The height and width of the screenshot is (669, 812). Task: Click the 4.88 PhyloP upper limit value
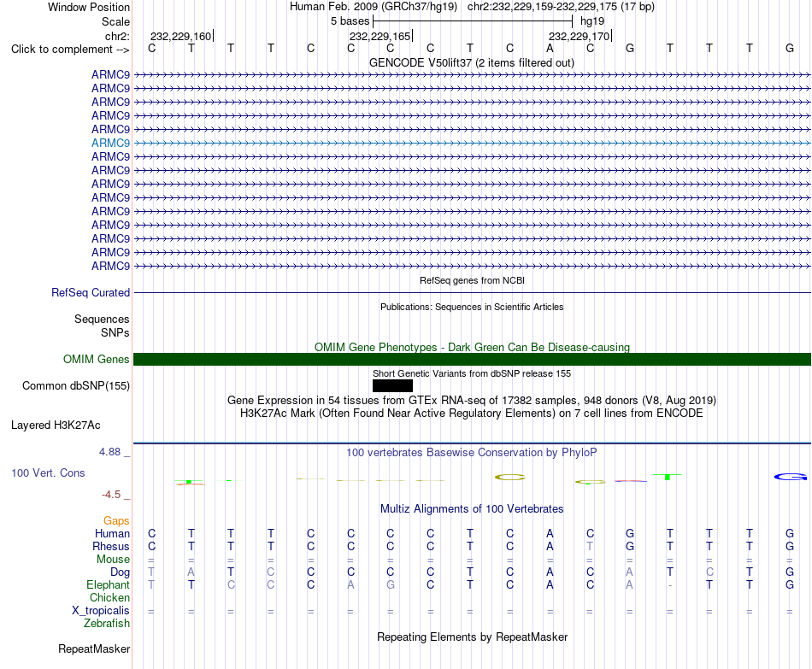pyautogui.click(x=109, y=451)
